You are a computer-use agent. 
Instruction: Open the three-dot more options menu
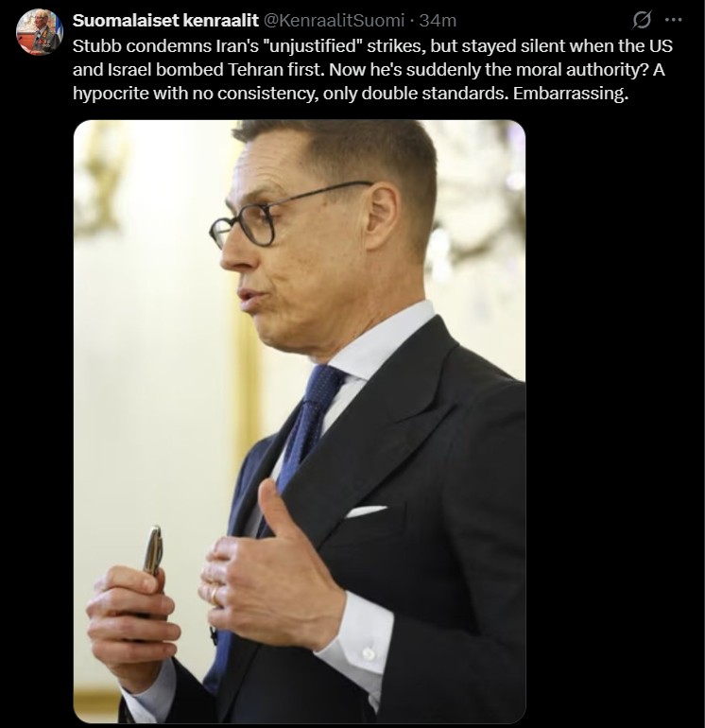pyautogui.click(x=674, y=20)
